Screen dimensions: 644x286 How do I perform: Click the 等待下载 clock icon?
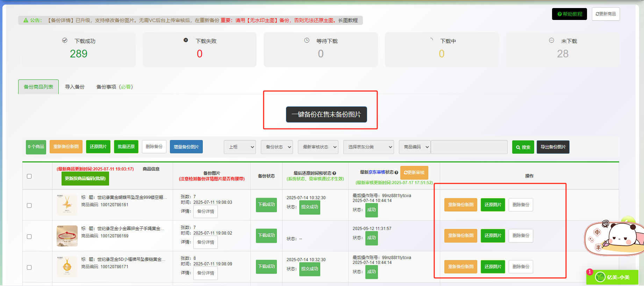(x=307, y=41)
